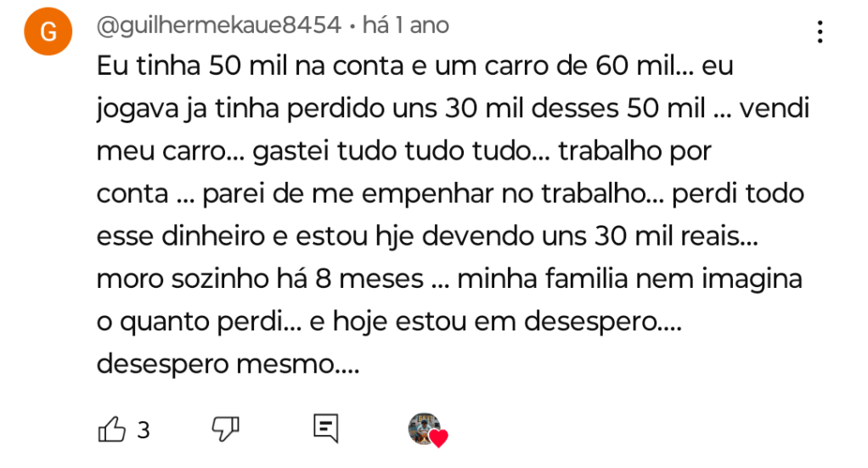Viewport: 868px width, 468px height.
Task: Click the red heart badge
Action: 438,439
